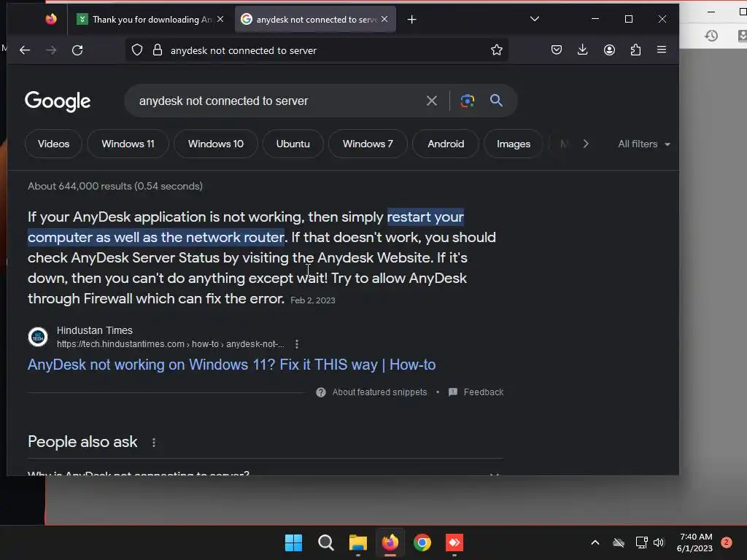Click the Hindustan Times source name

point(94,330)
